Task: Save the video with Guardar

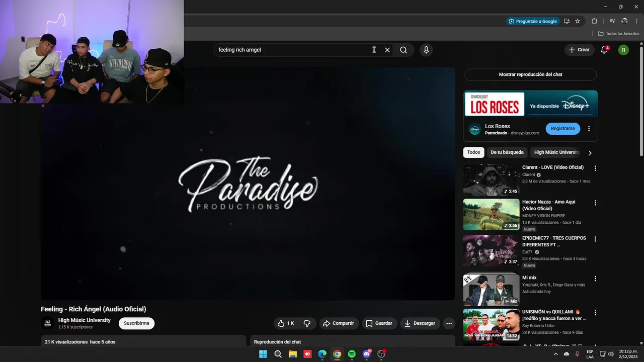Action: [x=379, y=323]
